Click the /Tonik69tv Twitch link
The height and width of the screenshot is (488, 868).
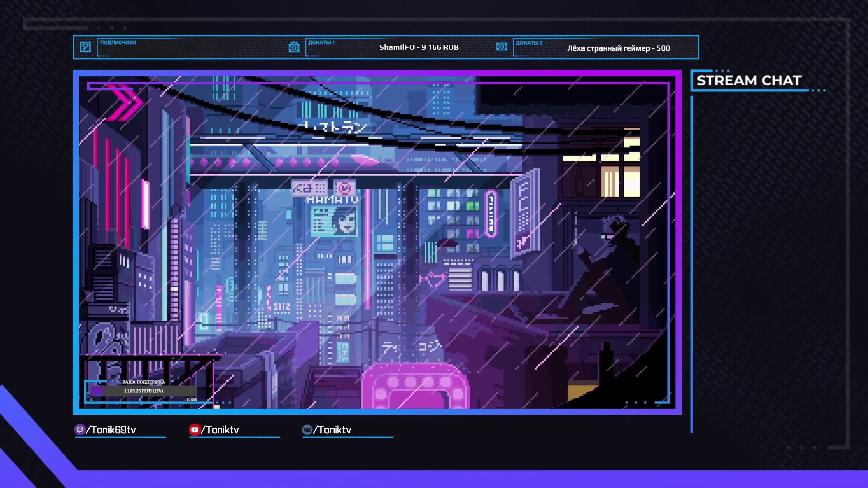111,430
